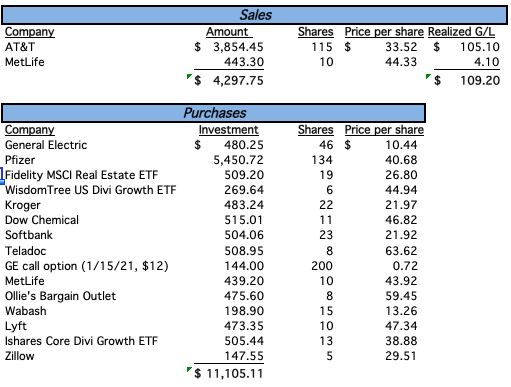Viewport: 511px width, 387px height.
Task: Select the sales total 4,297.75 cell
Action: 229,80
